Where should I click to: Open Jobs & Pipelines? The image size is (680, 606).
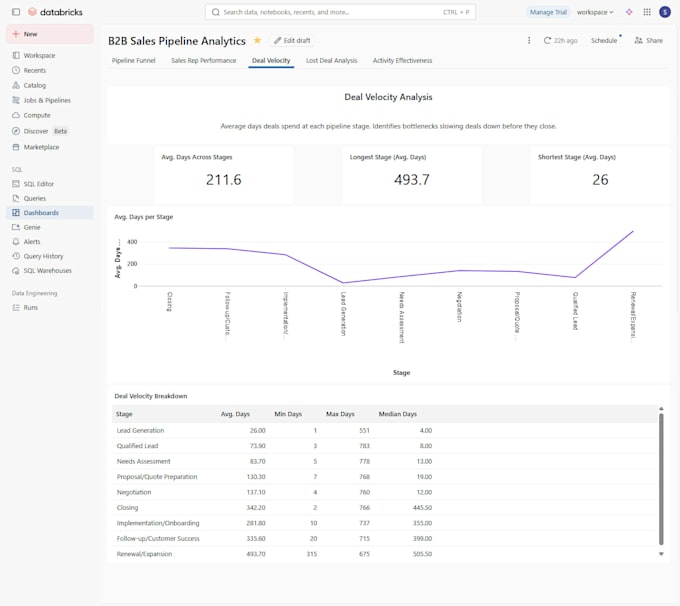[x=49, y=100]
